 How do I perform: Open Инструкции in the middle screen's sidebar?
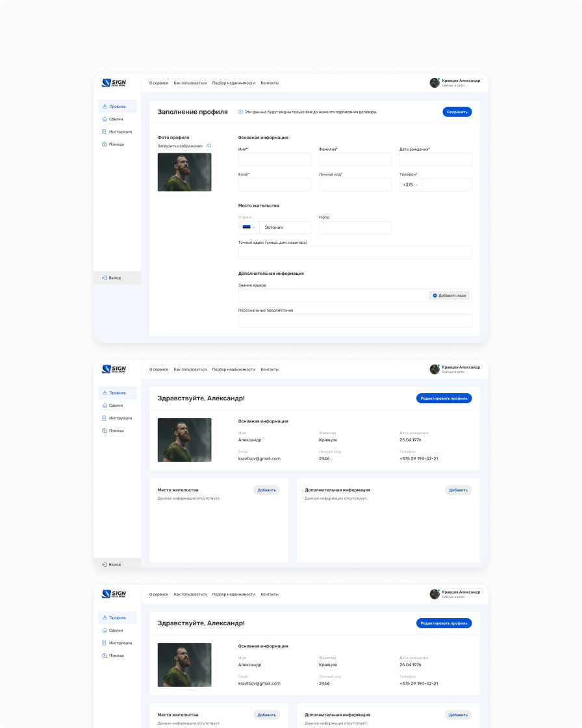tap(117, 418)
